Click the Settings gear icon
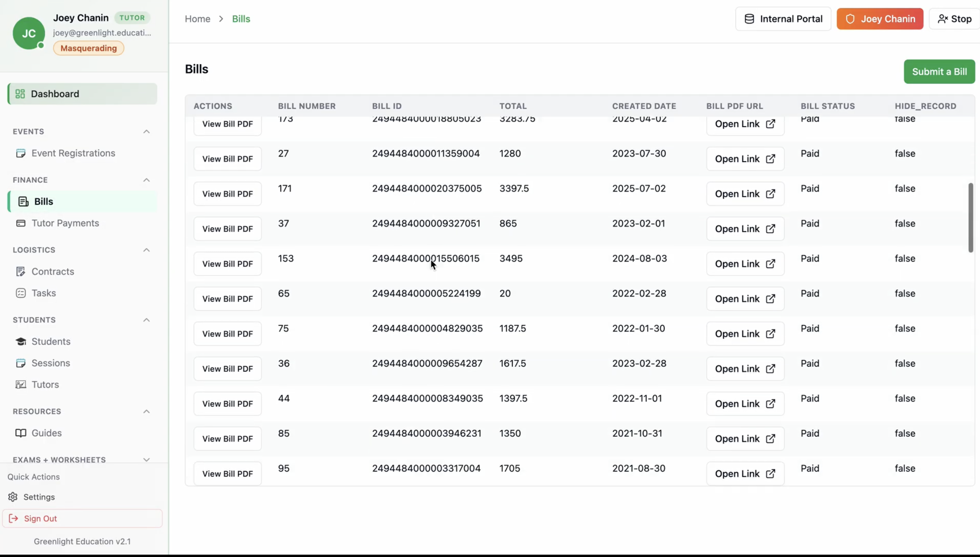 (13, 497)
